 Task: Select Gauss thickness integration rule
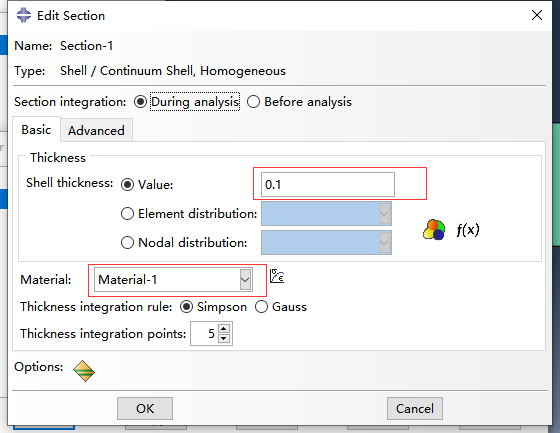(x=261, y=307)
